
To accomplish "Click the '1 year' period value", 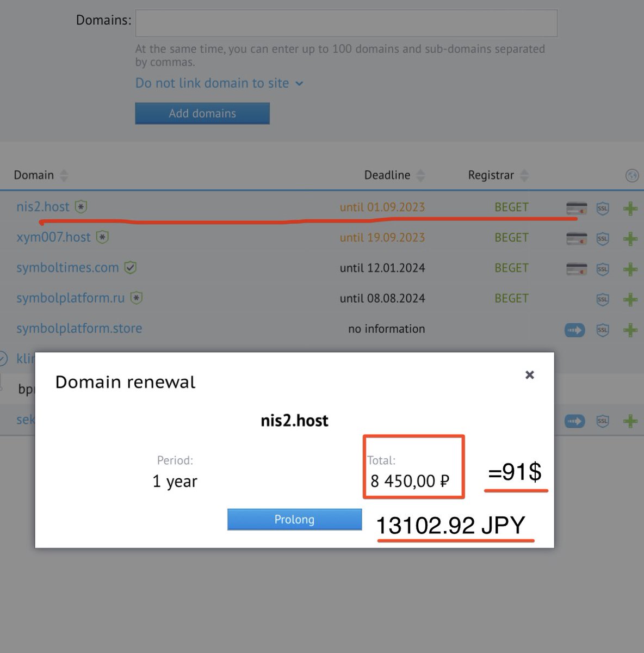I will coord(175,482).
